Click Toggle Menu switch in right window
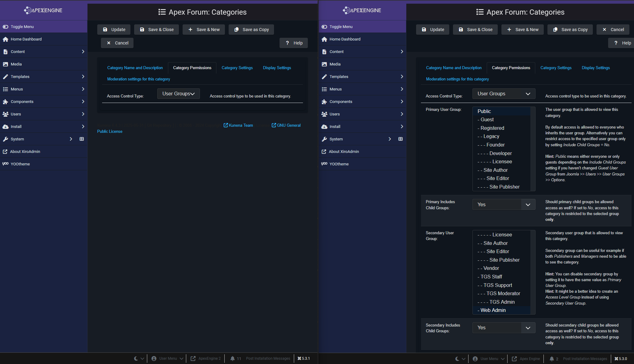The image size is (634, 364). pos(324,27)
